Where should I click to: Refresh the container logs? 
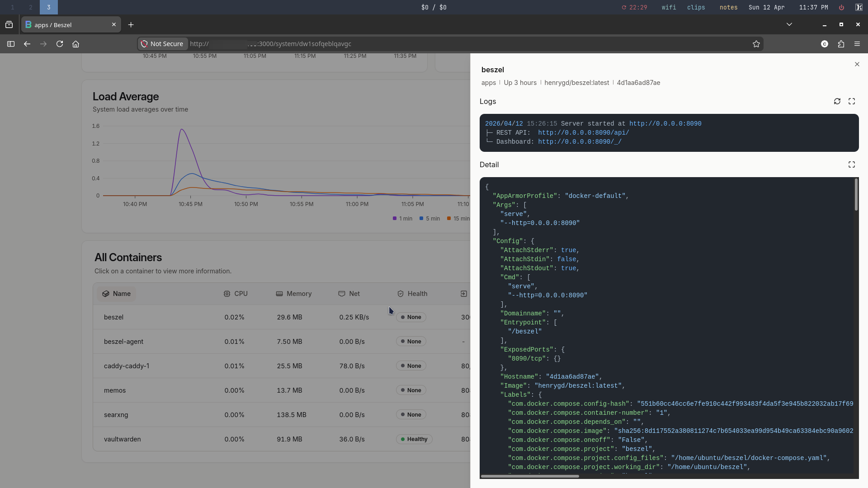[837, 101]
